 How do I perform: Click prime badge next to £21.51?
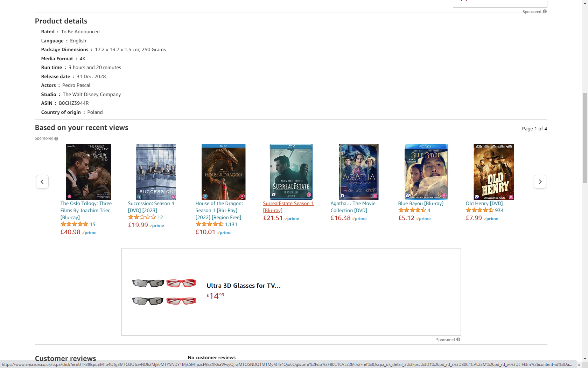tap(292, 219)
